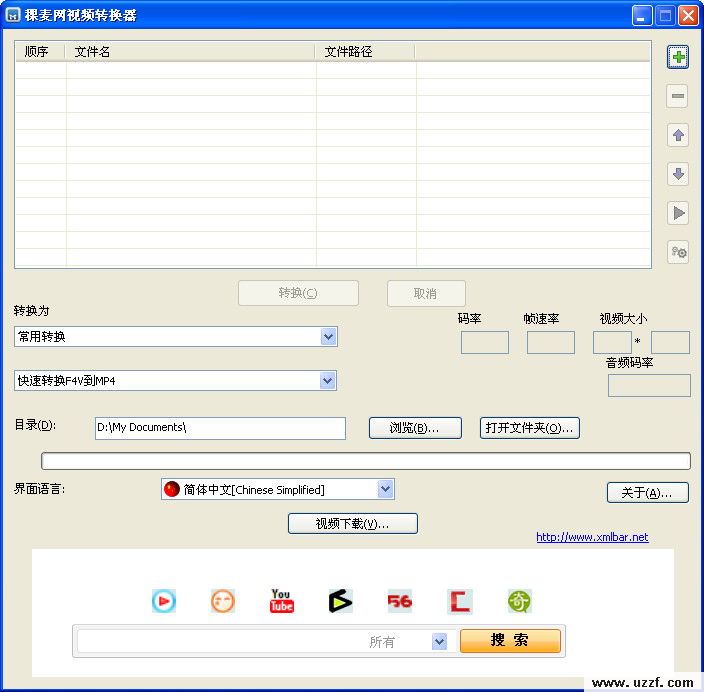Click the 码率 bitrate field
Image resolution: width=704 pixels, height=692 pixels.
point(485,343)
